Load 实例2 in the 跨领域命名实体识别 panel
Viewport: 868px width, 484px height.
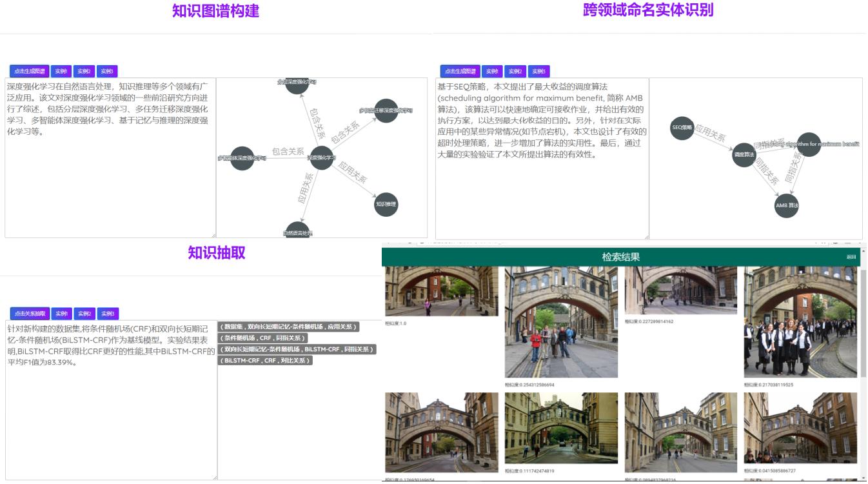[515, 71]
